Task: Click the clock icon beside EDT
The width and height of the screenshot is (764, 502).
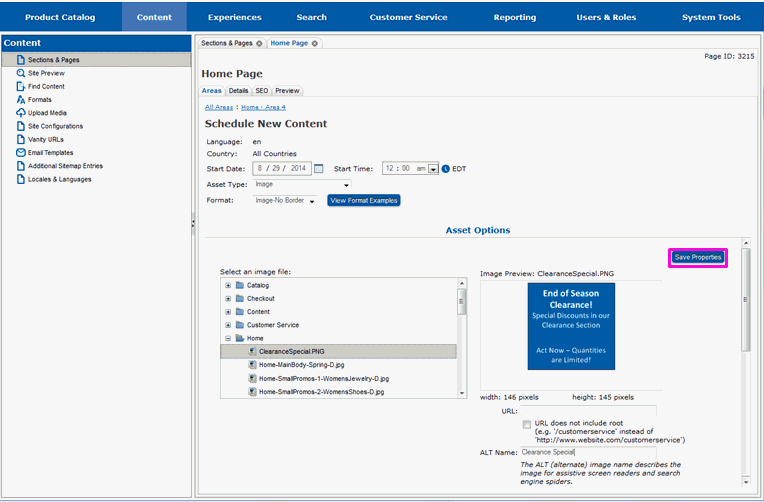Action: 445,169
